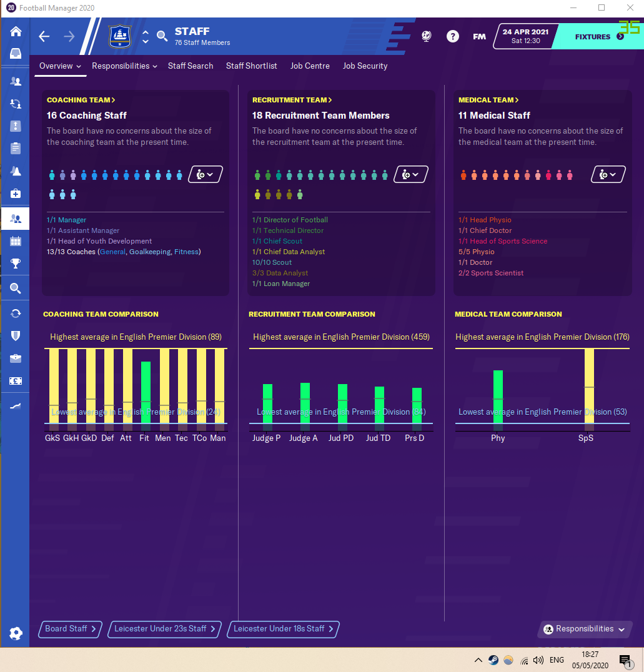Switch to the Staff Shortlist tab
The width and height of the screenshot is (644, 672).
point(251,66)
